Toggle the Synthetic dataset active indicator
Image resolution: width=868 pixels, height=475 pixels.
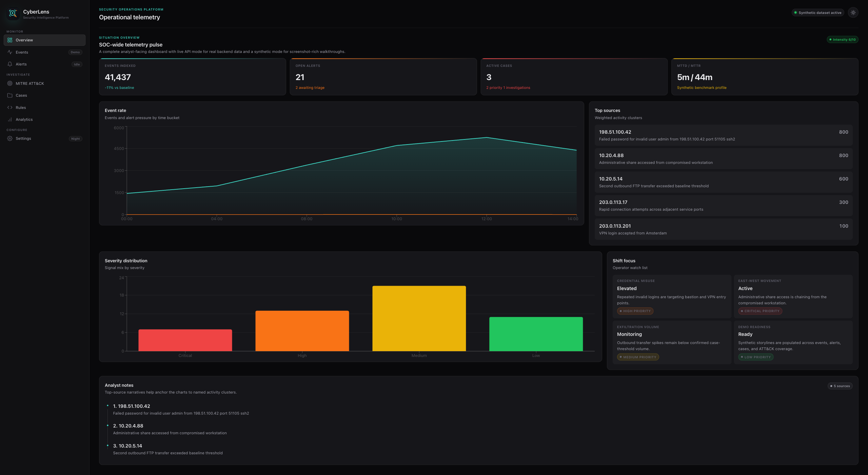tap(817, 13)
